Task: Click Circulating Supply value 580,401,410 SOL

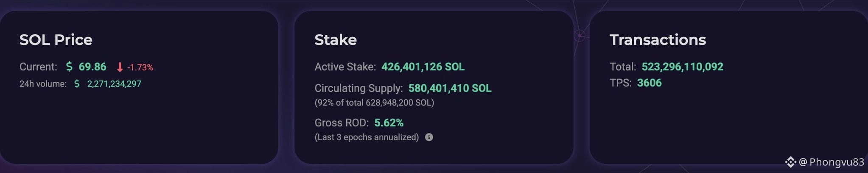Action: 450,88
